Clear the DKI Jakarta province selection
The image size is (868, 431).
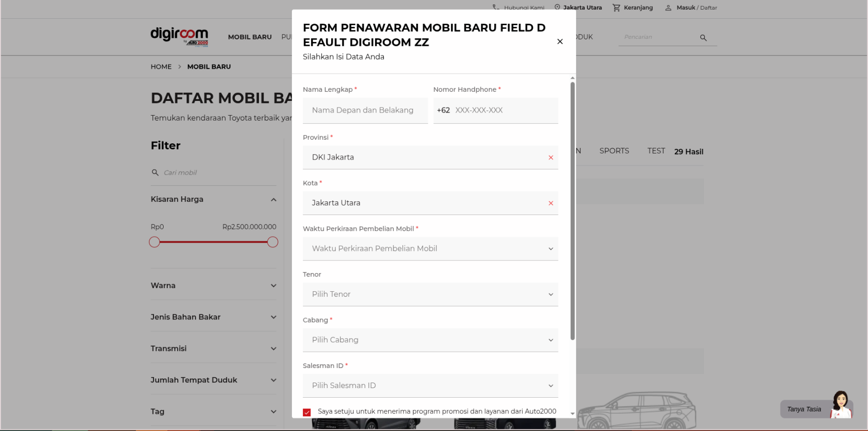click(x=551, y=157)
